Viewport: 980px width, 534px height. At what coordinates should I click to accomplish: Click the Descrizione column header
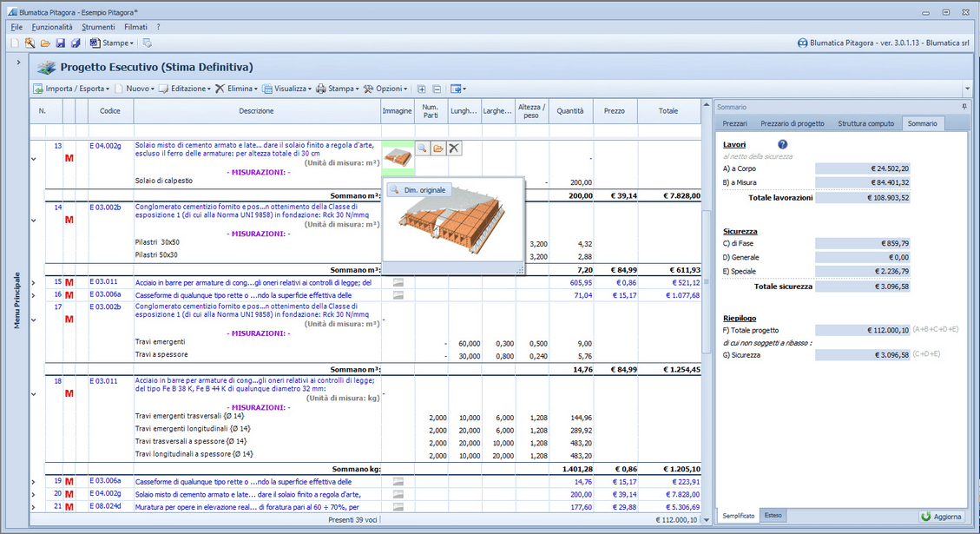pos(256,110)
